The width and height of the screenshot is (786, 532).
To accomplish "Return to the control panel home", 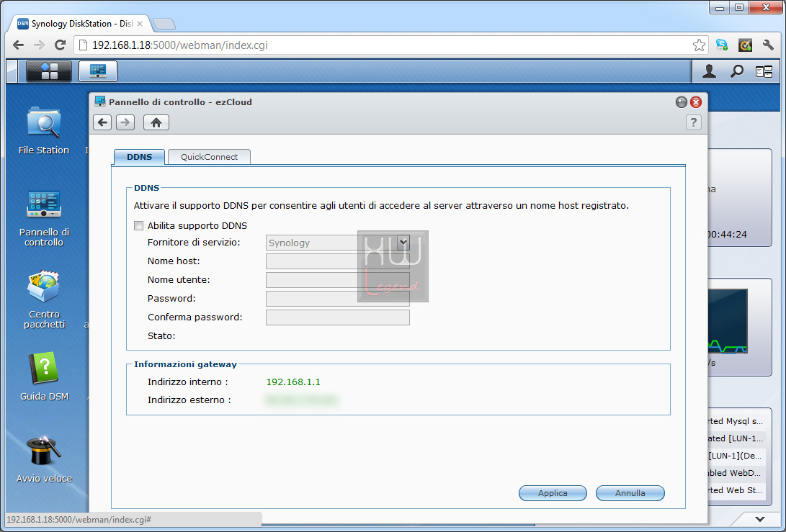I will tap(156, 122).
